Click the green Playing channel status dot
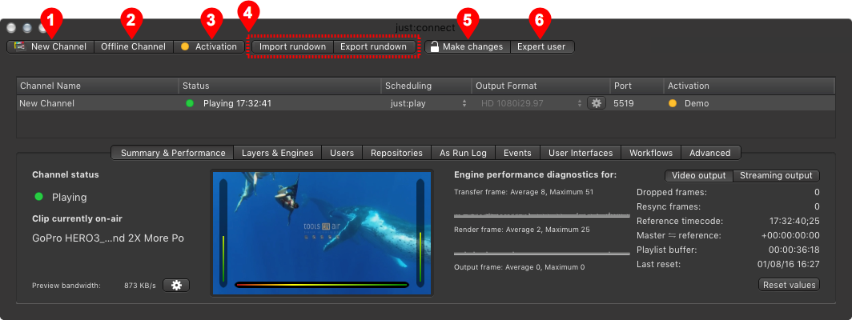Viewport: 868px width, 336px height. click(x=38, y=197)
